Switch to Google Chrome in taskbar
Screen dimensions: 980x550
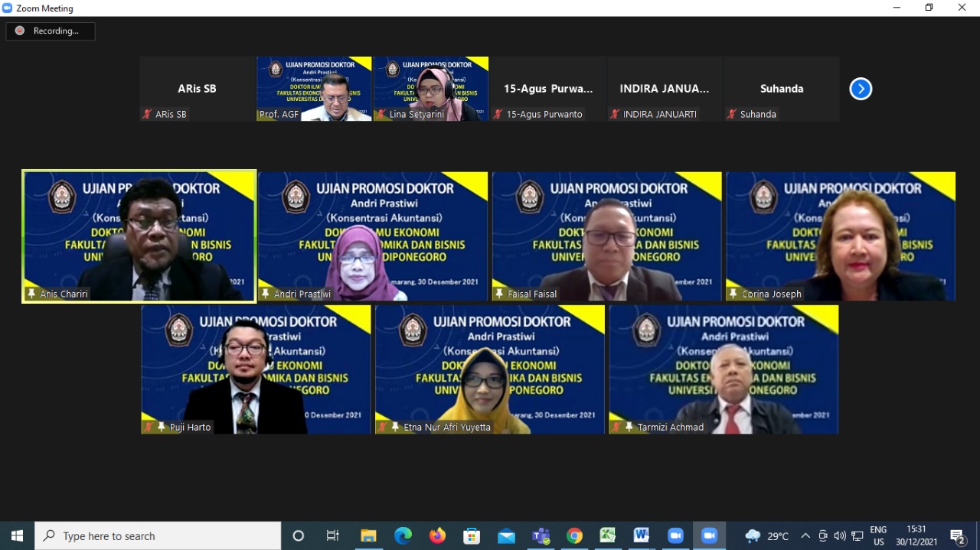574,535
